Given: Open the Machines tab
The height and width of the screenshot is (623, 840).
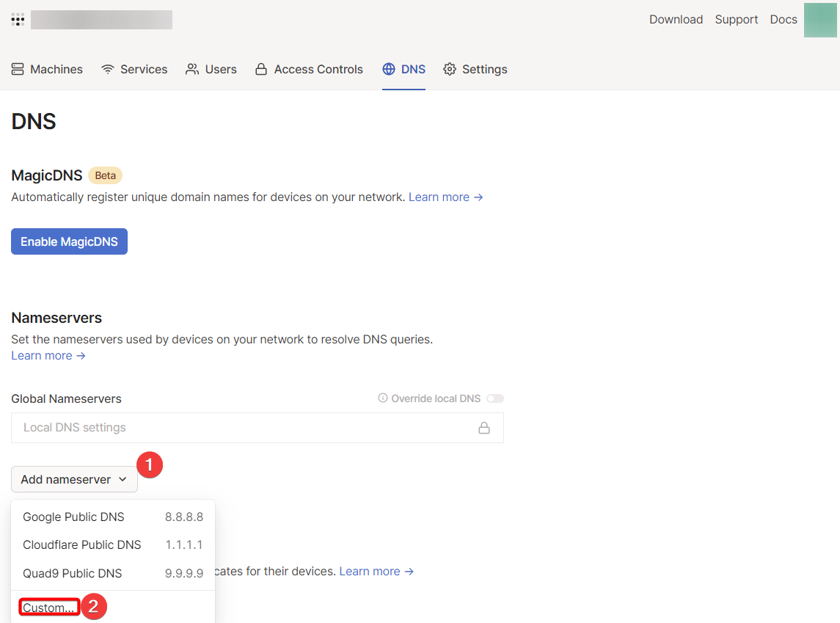Looking at the screenshot, I should tap(47, 69).
